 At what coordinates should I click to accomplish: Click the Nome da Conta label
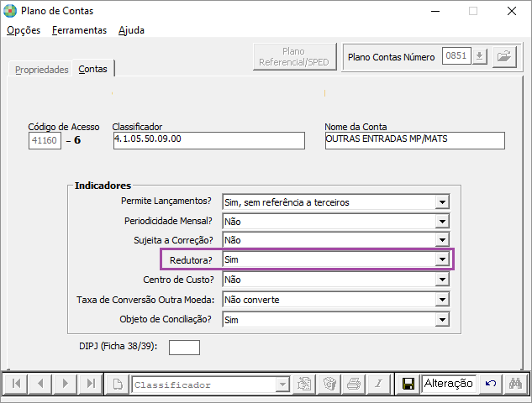tap(356, 127)
